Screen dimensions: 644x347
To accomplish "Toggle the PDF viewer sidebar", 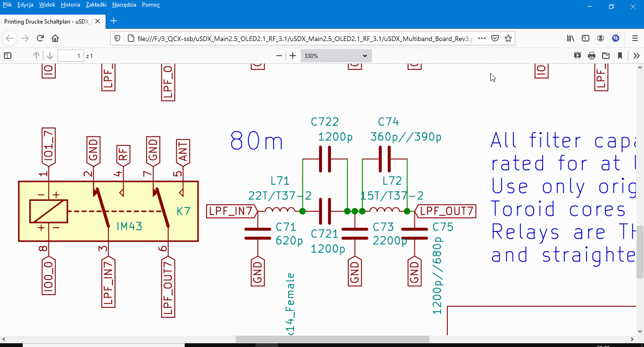I will tap(8, 56).
